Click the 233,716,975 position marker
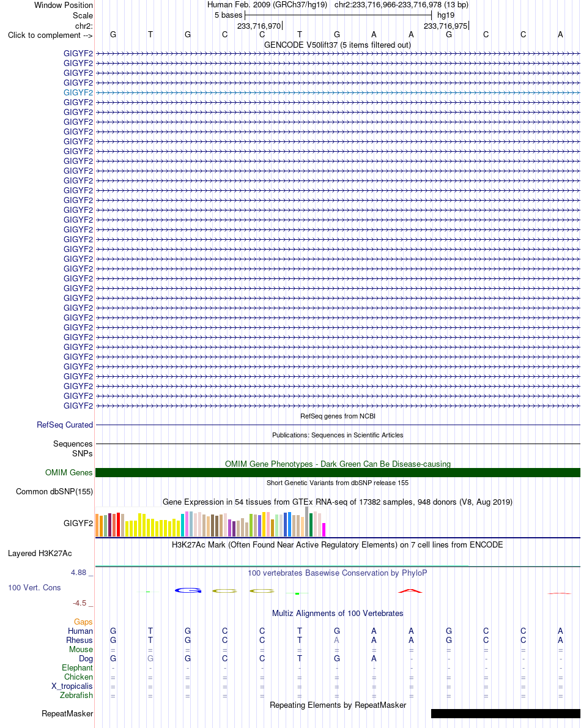 445,26
